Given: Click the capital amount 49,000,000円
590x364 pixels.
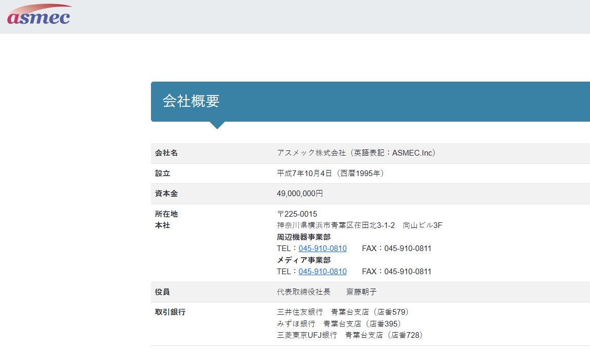Looking at the screenshot, I should pos(300,194).
